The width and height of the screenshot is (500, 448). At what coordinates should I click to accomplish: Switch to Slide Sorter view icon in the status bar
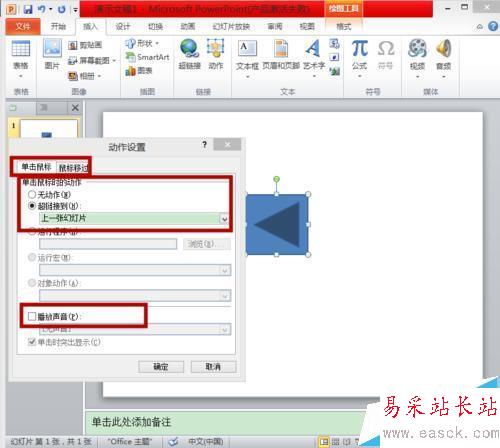pyautogui.click(x=335, y=442)
